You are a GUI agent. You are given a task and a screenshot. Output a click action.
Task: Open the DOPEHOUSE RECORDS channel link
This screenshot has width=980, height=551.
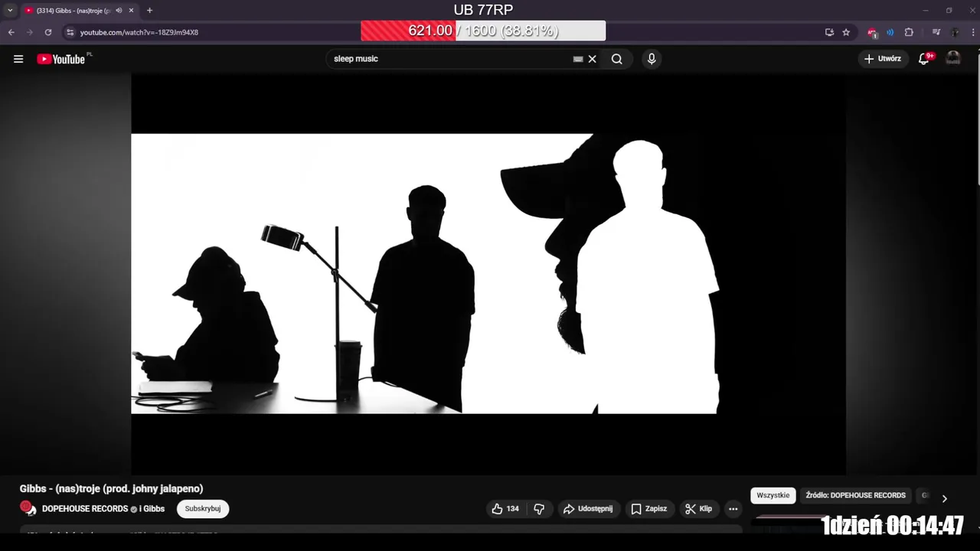(84, 509)
